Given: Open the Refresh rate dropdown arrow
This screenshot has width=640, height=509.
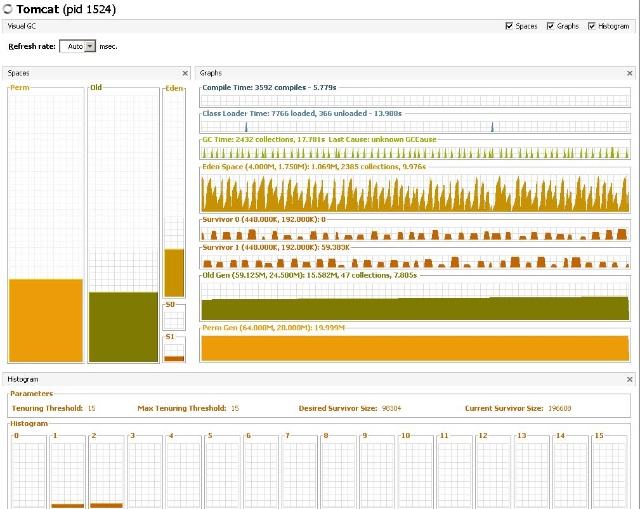Looking at the screenshot, I should click(90, 46).
